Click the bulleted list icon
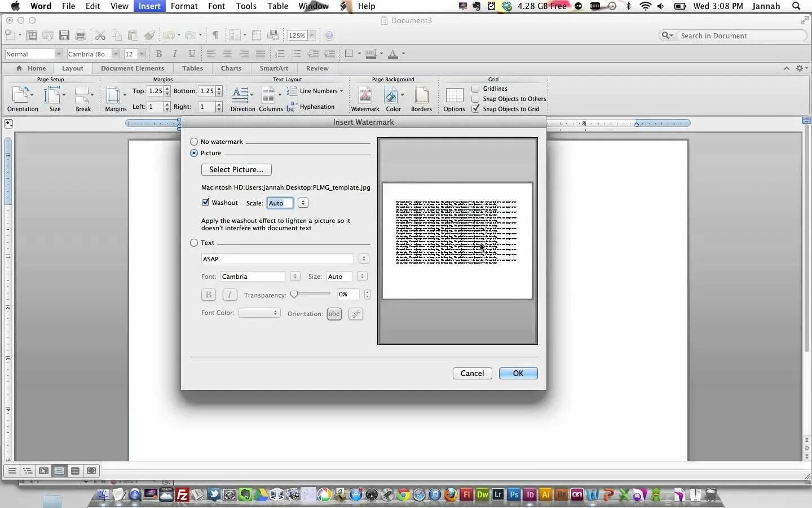This screenshot has height=508, width=812. pyautogui.click(x=297, y=54)
